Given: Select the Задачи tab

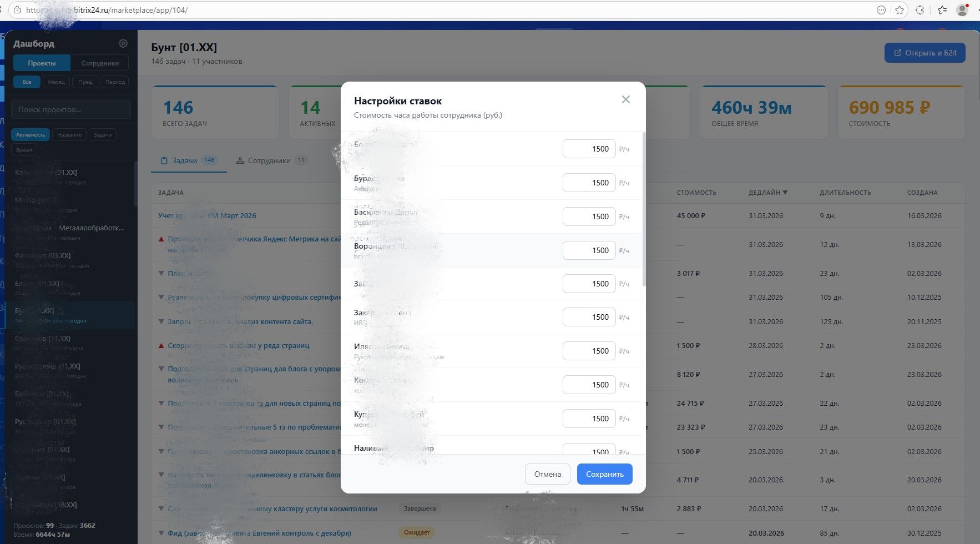Looking at the screenshot, I should [x=188, y=160].
